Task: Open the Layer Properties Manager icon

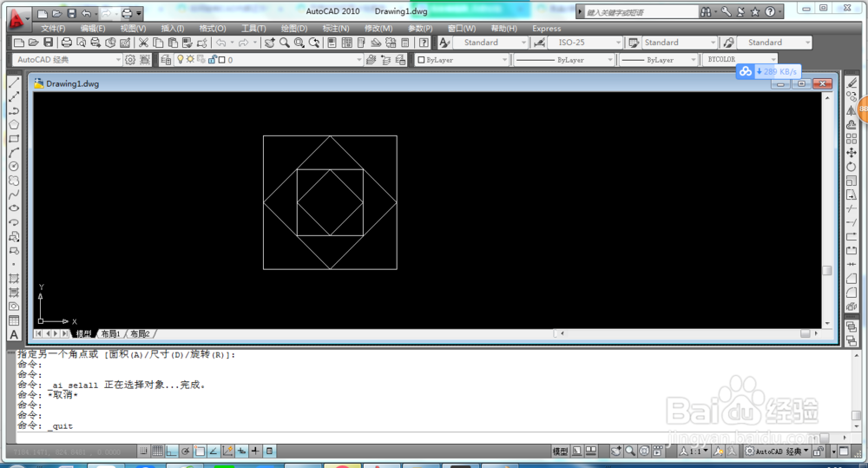Action: pyautogui.click(x=166, y=60)
